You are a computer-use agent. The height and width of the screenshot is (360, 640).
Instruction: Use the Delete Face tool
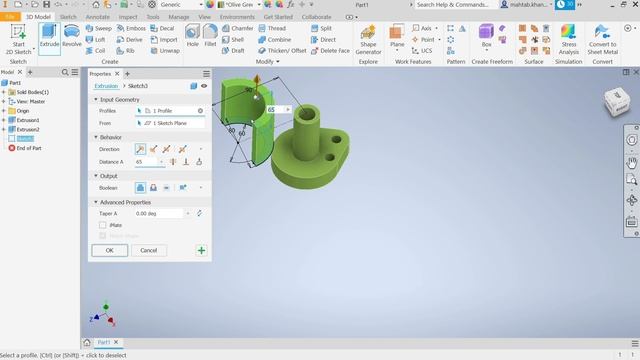click(x=330, y=51)
